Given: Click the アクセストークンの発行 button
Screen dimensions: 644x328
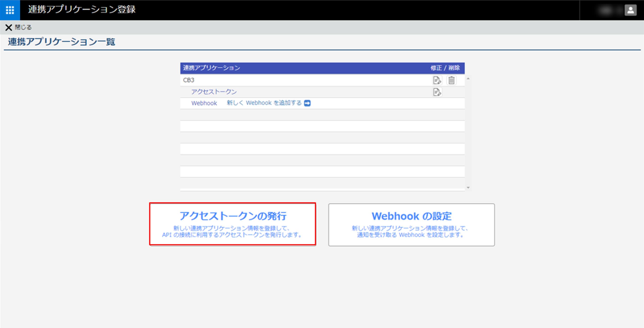Looking at the screenshot, I should [x=233, y=224].
